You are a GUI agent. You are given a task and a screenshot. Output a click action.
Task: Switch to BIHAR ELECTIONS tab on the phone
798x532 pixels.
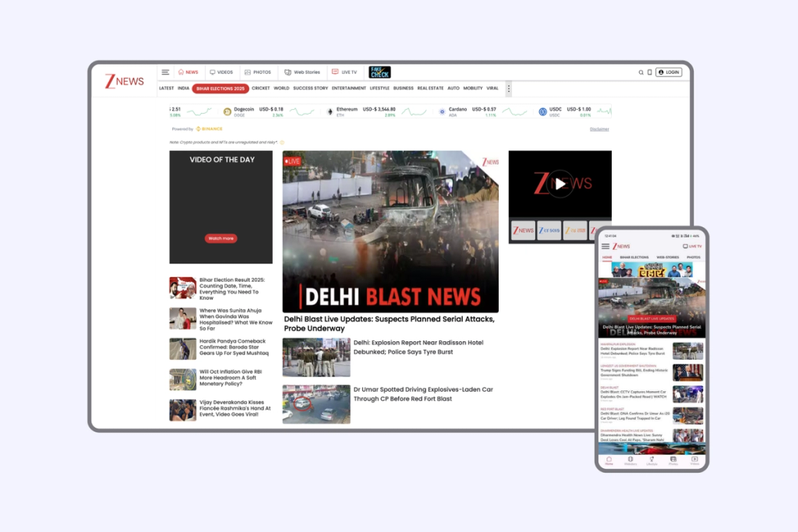[x=634, y=257]
